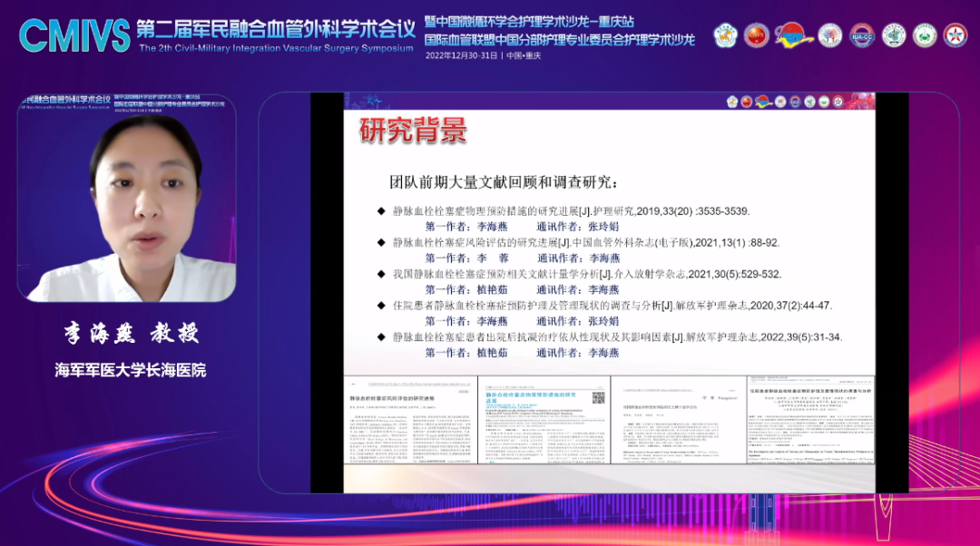
Task: Open paper thumbnail 住院患者静脉血栓栓塞症预防护理调查与分析
Action: tap(810, 420)
